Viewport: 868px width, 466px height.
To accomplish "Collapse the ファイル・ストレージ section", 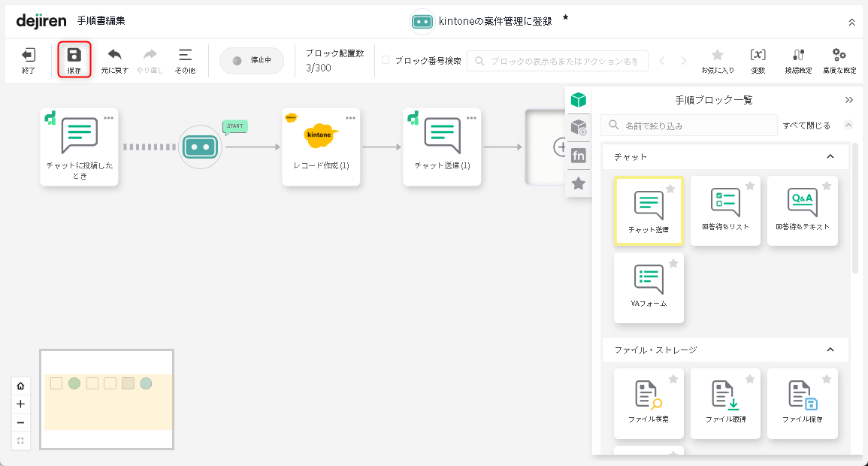I will click(x=830, y=349).
